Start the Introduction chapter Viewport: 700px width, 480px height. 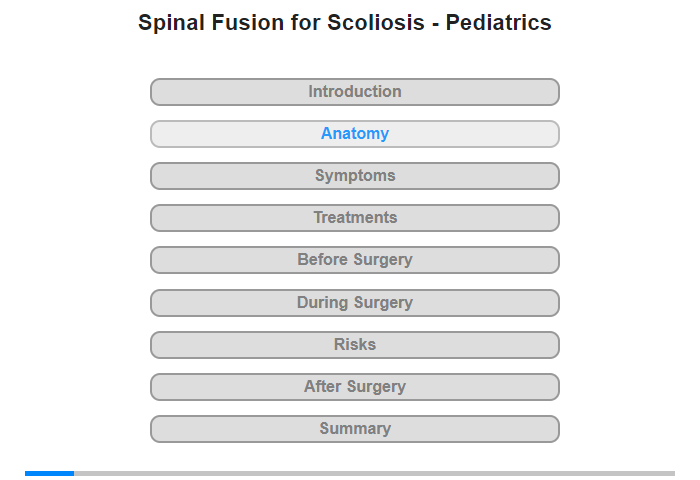coord(354,92)
